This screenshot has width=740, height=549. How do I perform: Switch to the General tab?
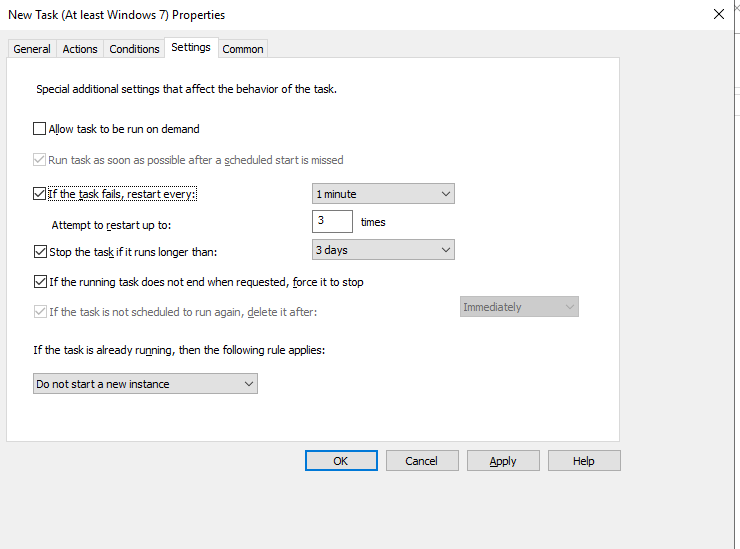(x=32, y=49)
